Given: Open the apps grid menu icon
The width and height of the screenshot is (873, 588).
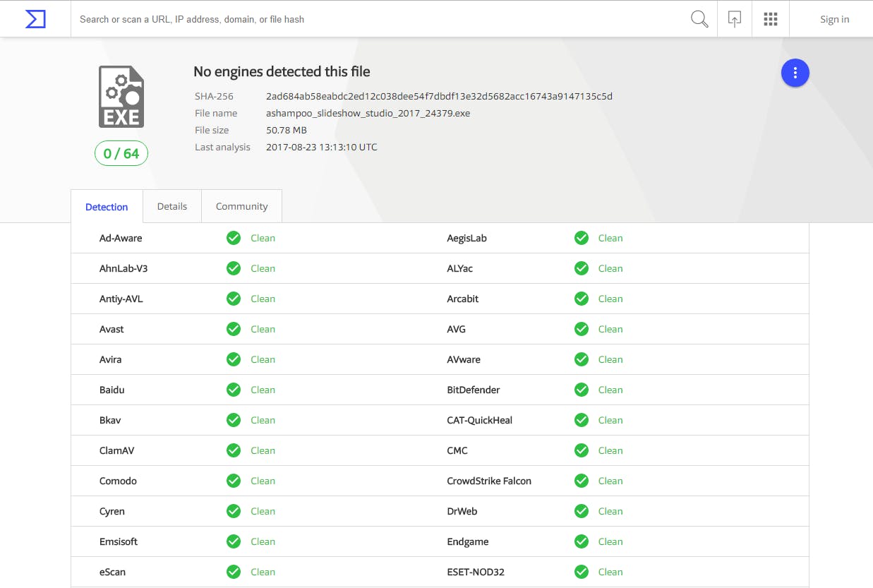Looking at the screenshot, I should 771,19.
